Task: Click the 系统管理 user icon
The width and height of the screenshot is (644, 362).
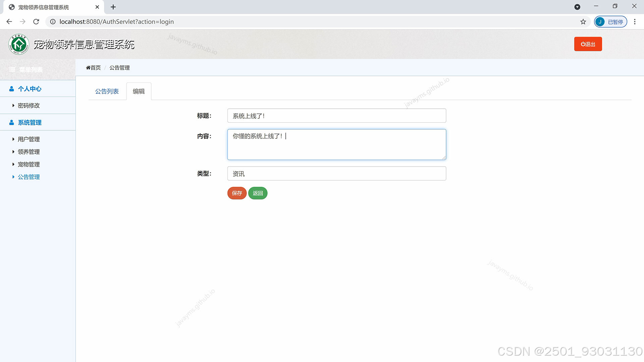Action: (11, 123)
